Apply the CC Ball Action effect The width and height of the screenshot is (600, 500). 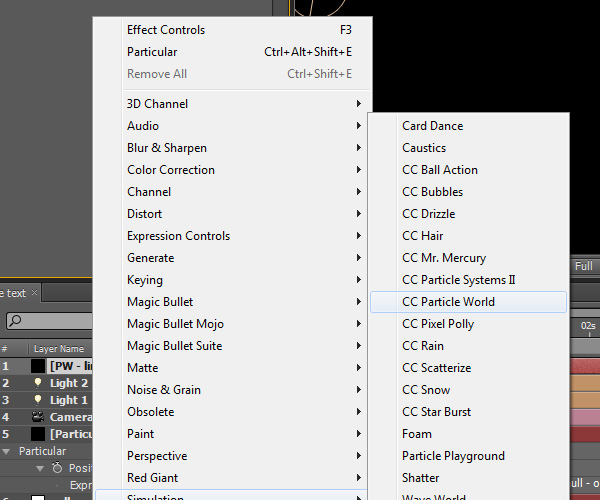tap(468, 169)
